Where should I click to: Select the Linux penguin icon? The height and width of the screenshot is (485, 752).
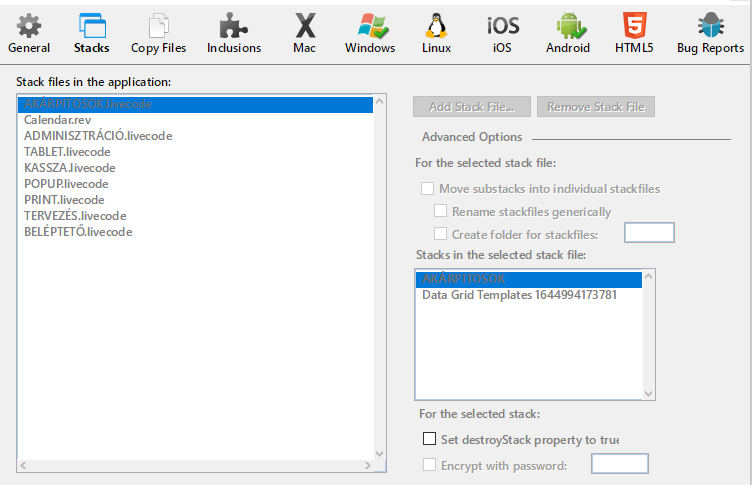[435, 27]
